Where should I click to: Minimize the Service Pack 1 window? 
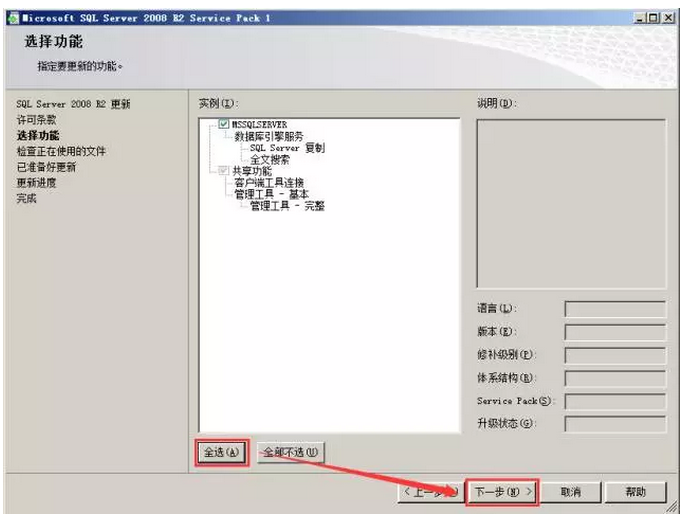click(640, 18)
